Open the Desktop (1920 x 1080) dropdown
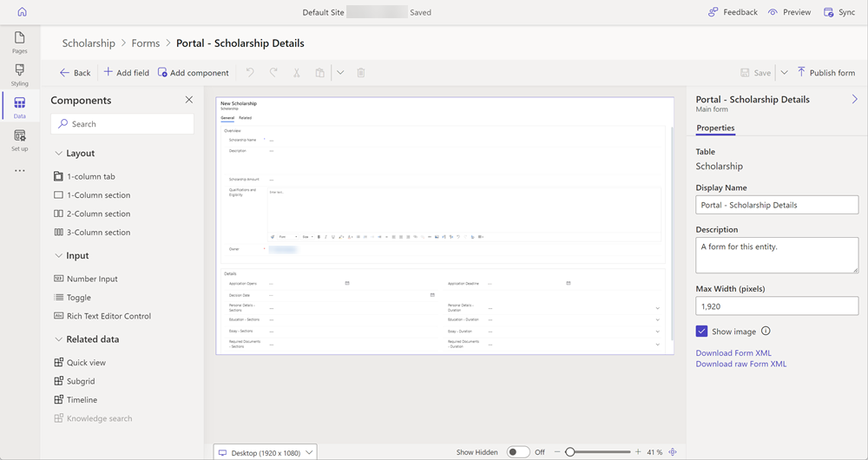868x460 pixels. click(266, 452)
